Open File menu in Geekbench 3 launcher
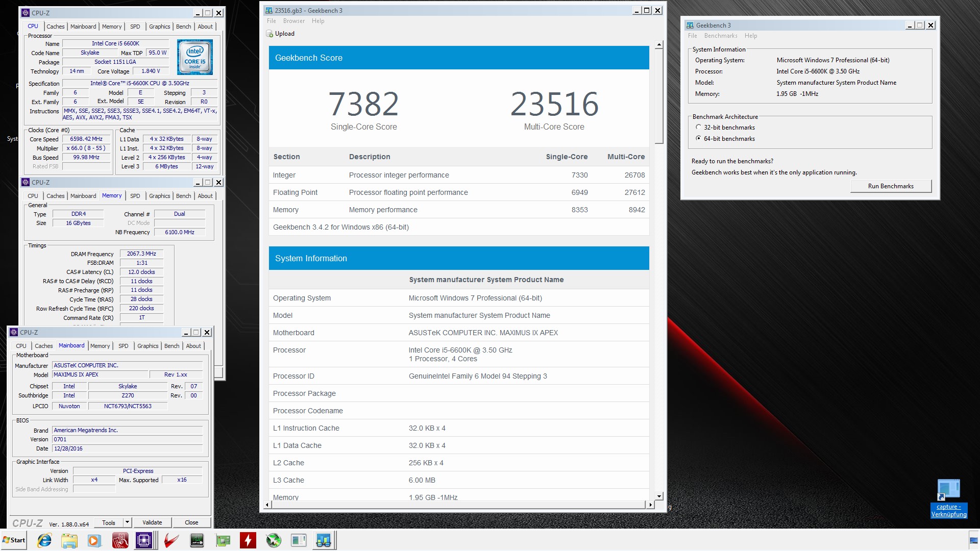Screen dimensions: 980x551 click(x=693, y=36)
